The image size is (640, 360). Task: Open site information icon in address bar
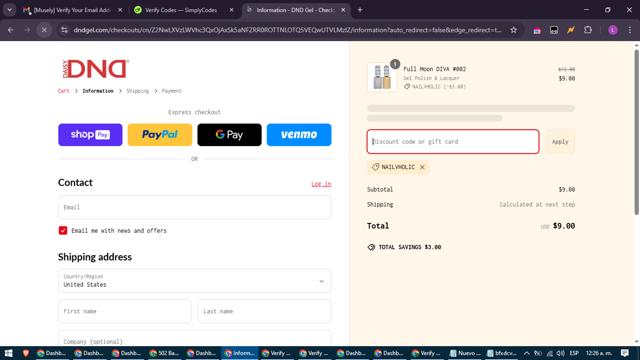coord(64,30)
